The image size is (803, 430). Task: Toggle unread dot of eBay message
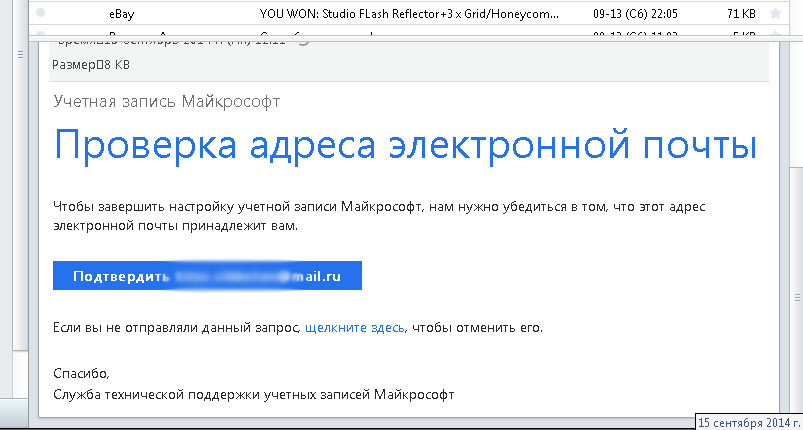point(40,13)
